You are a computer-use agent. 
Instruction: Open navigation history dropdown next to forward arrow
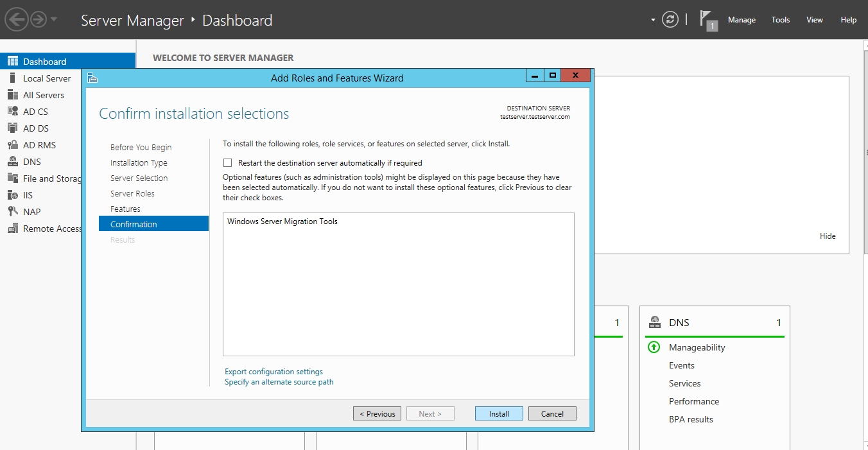point(54,19)
